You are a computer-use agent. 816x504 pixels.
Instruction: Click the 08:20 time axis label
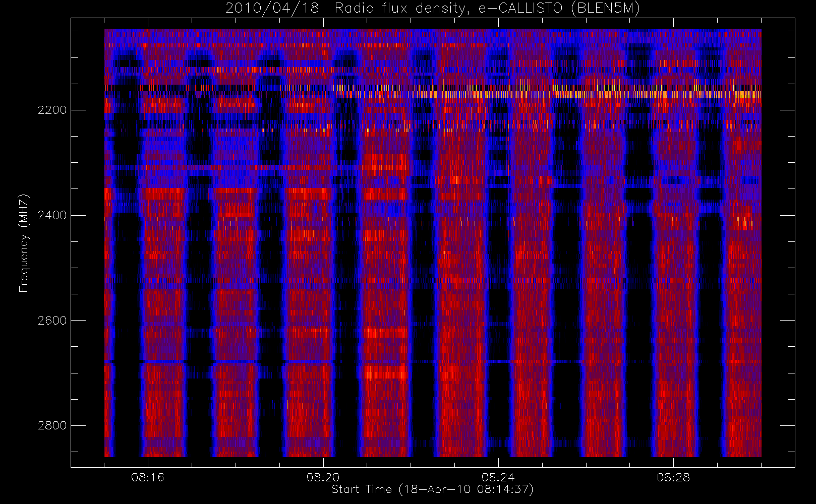click(323, 477)
